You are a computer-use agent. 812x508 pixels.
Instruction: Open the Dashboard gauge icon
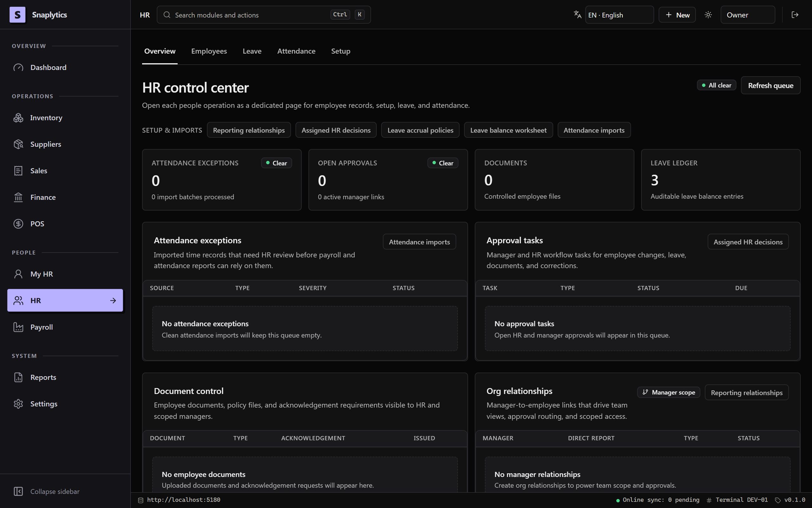coord(18,68)
